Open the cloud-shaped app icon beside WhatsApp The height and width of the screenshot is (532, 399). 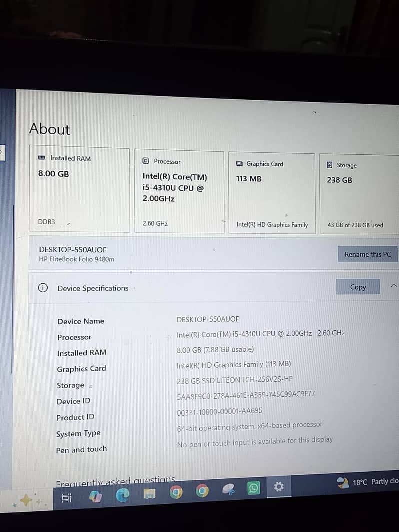[x=228, y=489]
